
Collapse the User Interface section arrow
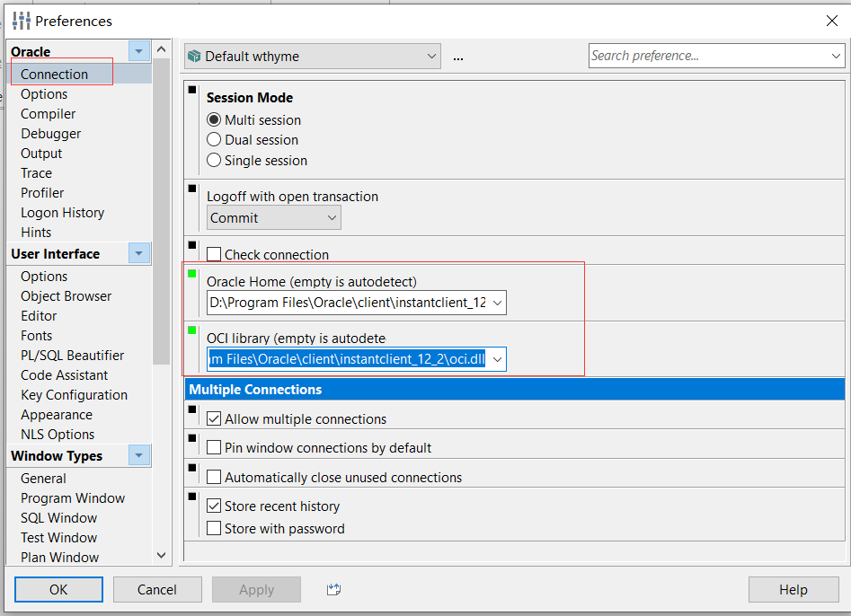click(139, 253)
